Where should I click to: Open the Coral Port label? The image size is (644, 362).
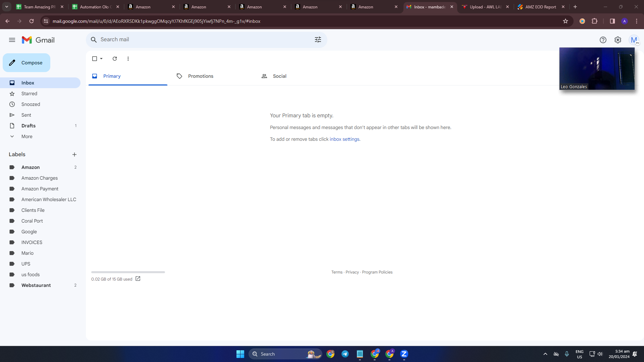(40, 221)
